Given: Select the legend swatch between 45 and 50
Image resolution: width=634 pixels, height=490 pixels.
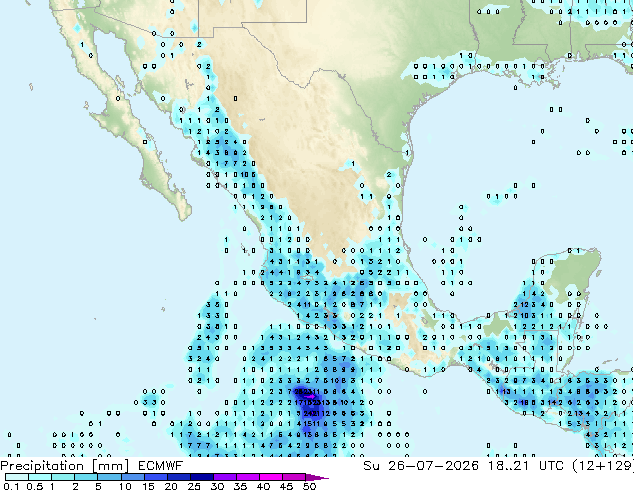Looking at the screenshot, I should [294, 477].
